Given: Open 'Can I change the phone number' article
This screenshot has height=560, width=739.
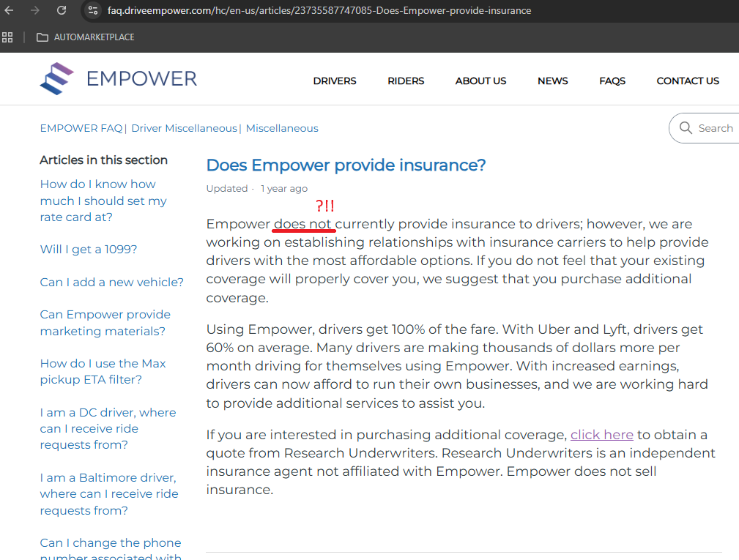Looking at the screenshot, I should pos(111,548).
